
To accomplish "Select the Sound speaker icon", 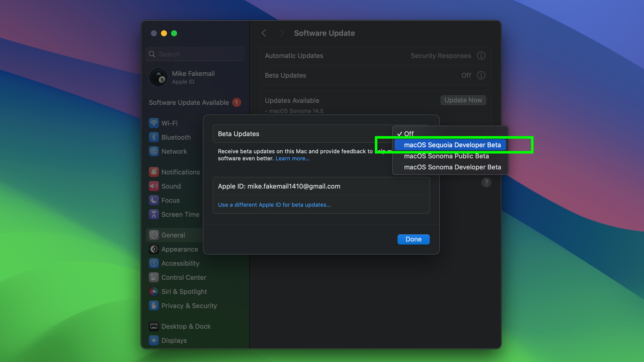I will 154,186.
